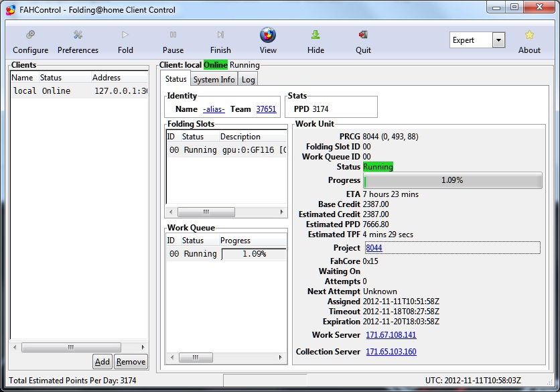
Task: Hide the client with the Hide icon
Action: [316, 35]
